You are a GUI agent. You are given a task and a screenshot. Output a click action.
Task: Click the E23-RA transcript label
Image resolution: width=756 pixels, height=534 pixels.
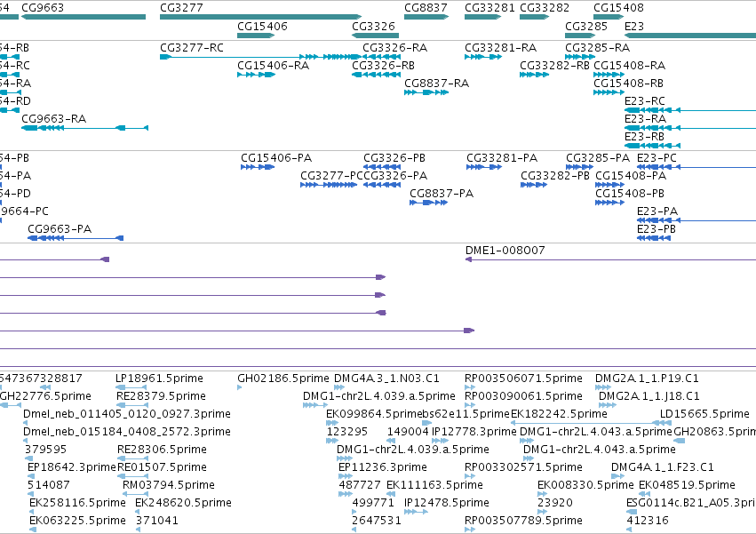tap(645, 119)
